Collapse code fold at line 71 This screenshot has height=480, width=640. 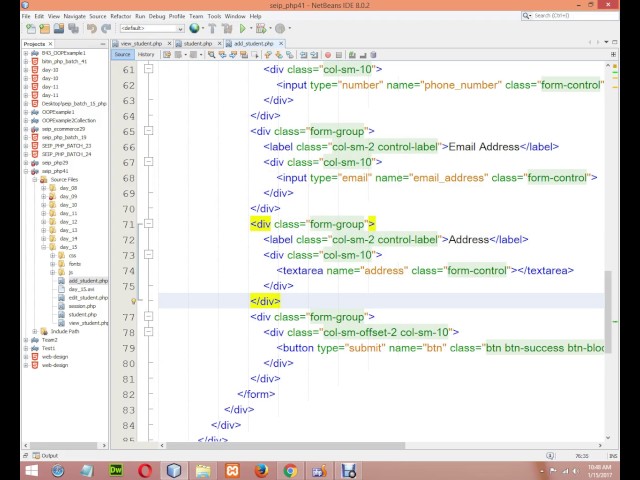[149, 224]
